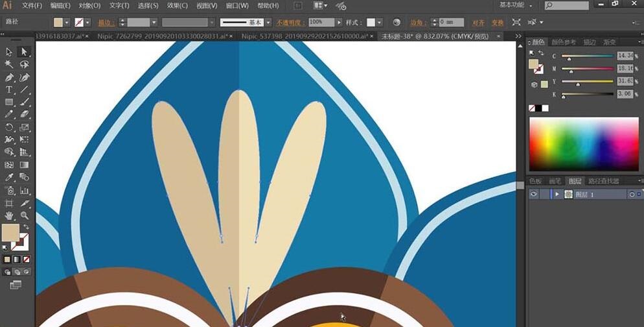Image resolution: width=644 pixels, height=327 pixels.
Task: Open the 效果(C) menu
Action: [x=177, y=6]
